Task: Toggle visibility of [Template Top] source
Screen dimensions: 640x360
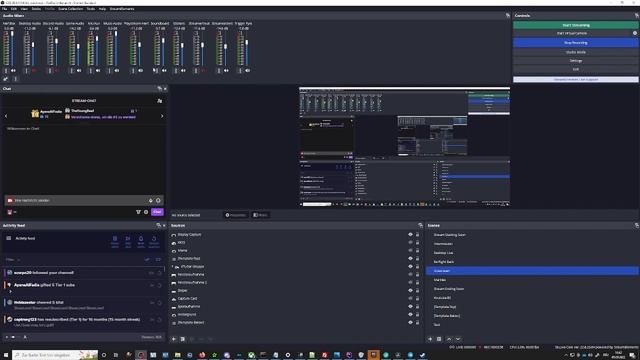Action: click(x=410, y=258)
